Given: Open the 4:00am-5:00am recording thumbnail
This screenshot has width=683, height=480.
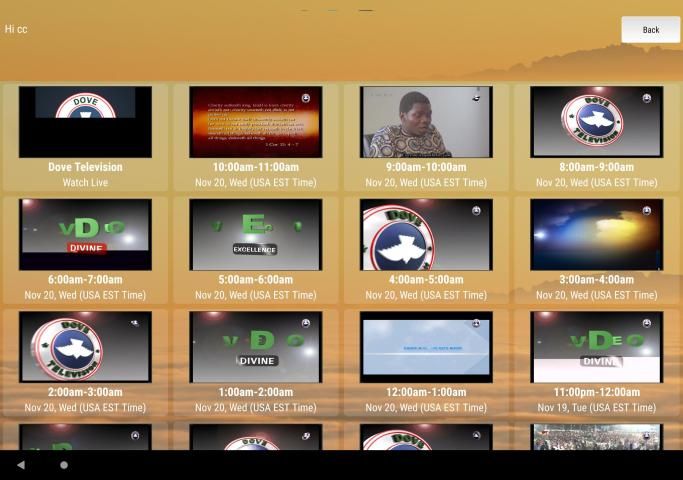Looking at the screenshot, I should point(426,234).
